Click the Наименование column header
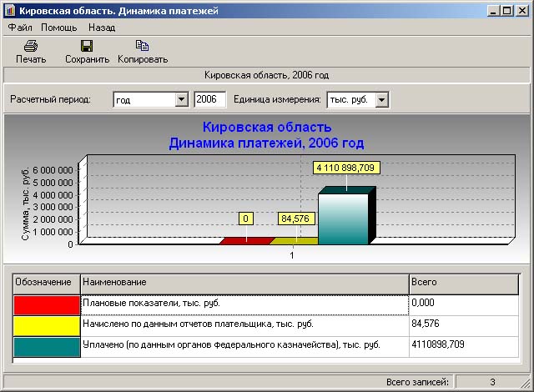Viewport: 534px width, 392px height. [x=244, y=284]
